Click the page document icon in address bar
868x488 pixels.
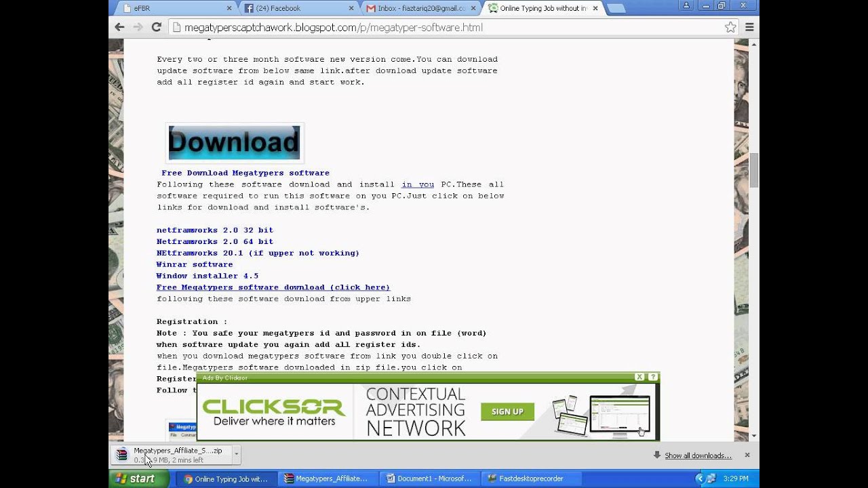point(176,27)
